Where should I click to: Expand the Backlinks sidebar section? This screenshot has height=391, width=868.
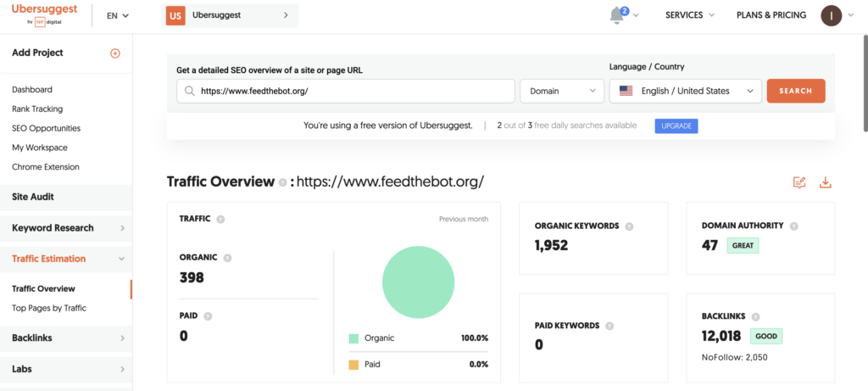(66, 338)
